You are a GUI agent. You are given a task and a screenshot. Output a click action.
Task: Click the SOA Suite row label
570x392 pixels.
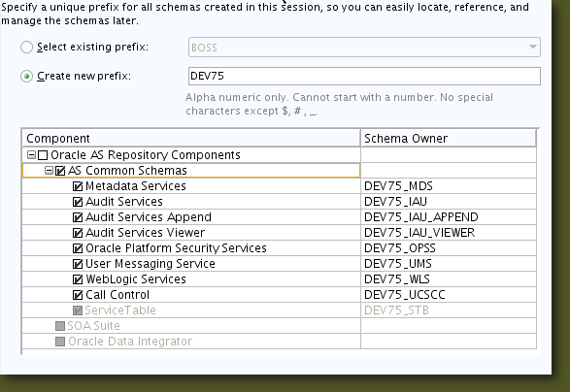(x=94, y=326)
